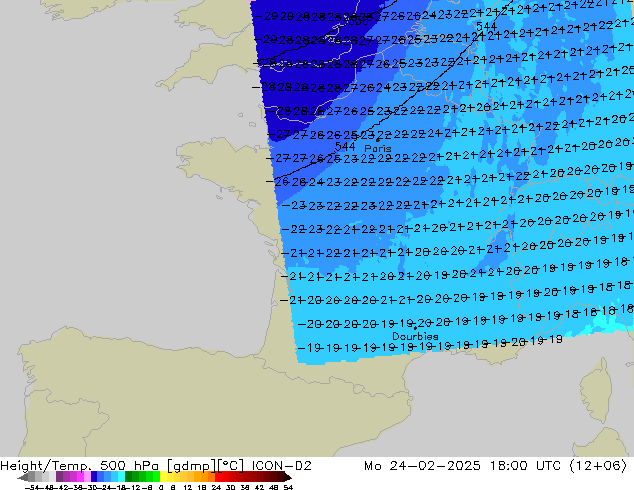Click the 'Height/Temp. 500 hPa' title text
Screen dimensions: 634x490
[x=81, y=466]
